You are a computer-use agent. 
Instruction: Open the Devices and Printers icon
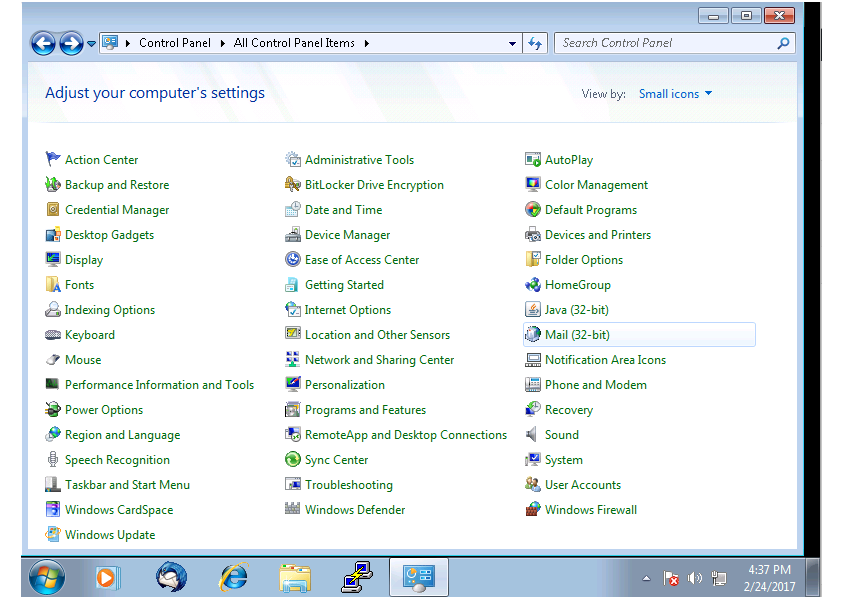(533, 234)
